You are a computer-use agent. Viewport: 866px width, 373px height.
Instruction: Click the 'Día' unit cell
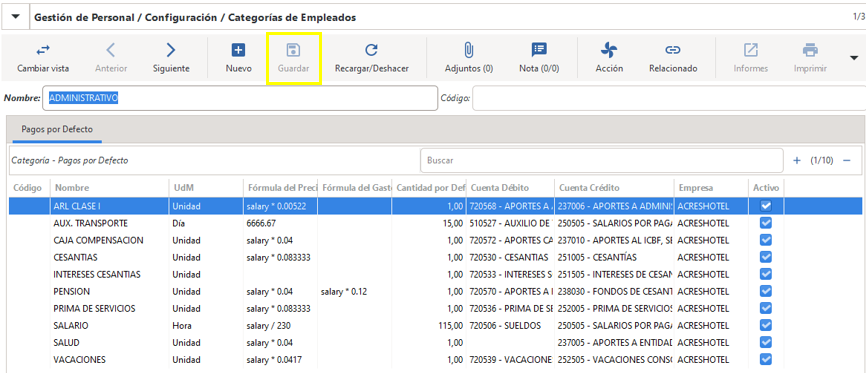pyautogui.click(x=178, y=223)
